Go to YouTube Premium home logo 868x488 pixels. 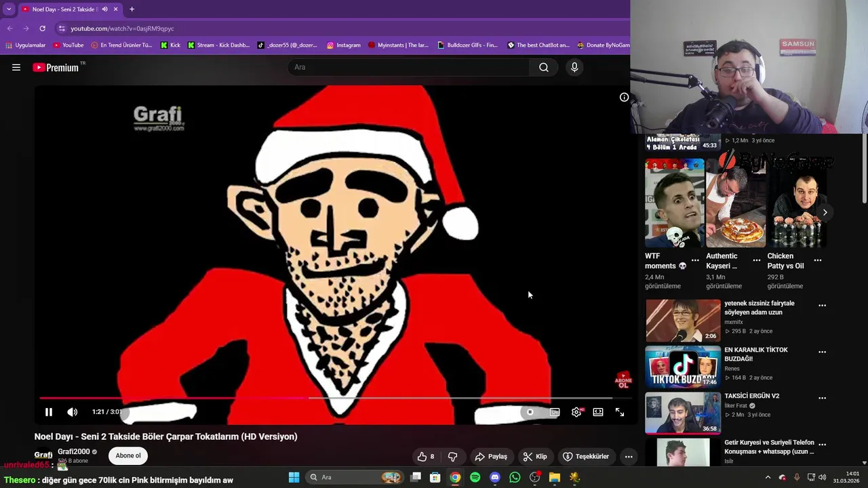(x=56, y=67)
